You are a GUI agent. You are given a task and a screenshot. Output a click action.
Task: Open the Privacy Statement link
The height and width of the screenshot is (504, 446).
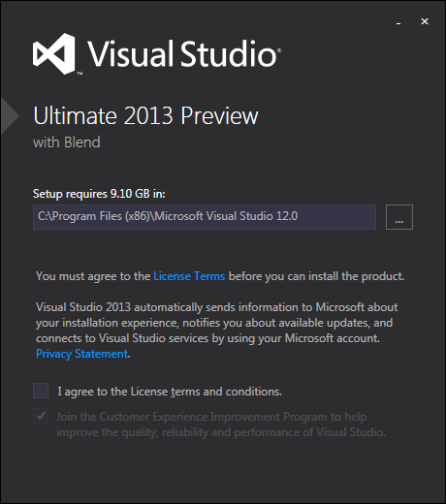coord(82,354)
